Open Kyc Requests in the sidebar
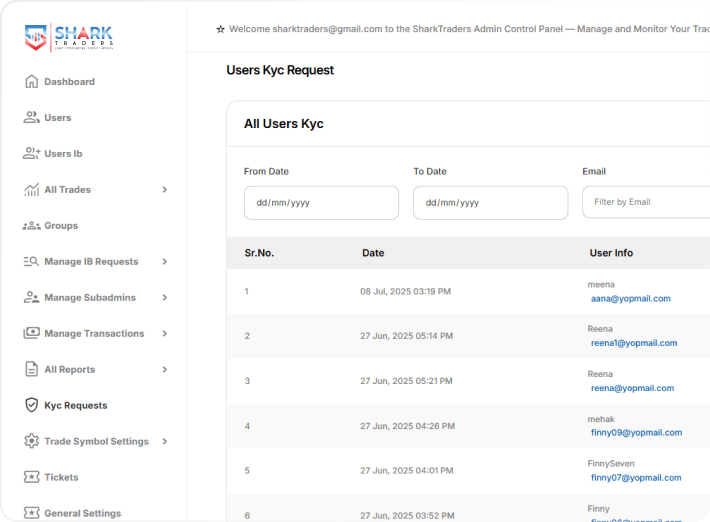This screenshot has height=522, width=710. (76, 405)
